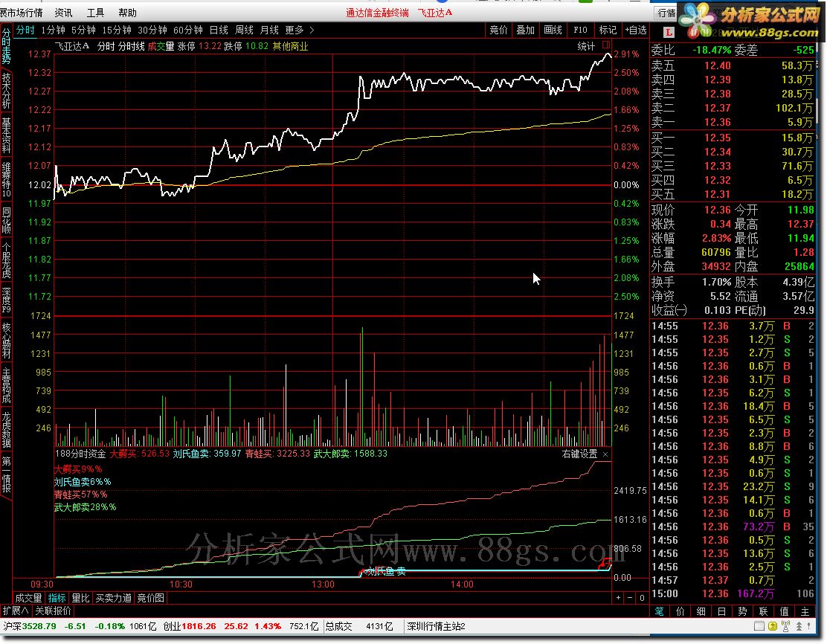The height and width of the screenshot is (644, 827).
Task: Click the 统计 statistics label
Action: click(x=586, y=46)
